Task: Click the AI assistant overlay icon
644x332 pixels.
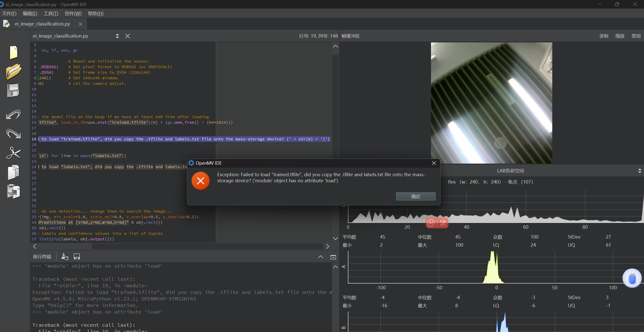Action: click(431, 223)
